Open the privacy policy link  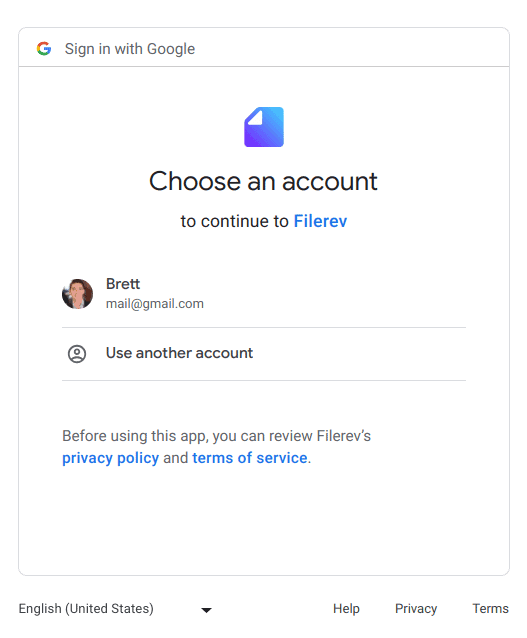coord(110,458)
